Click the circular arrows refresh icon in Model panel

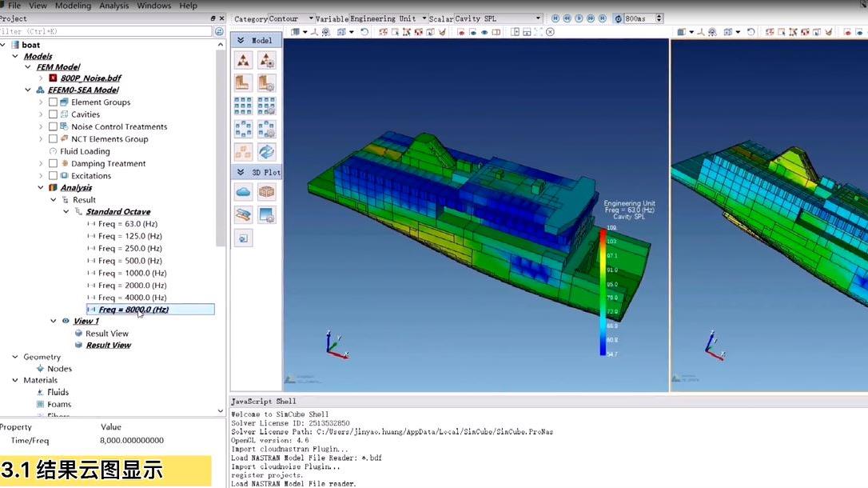[266, 151]
